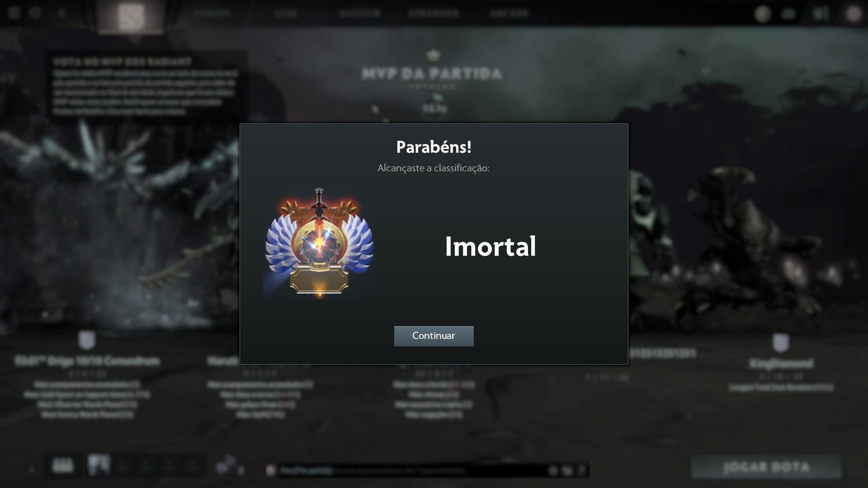Click the question mark icon beside the chat

click(582, 471)
